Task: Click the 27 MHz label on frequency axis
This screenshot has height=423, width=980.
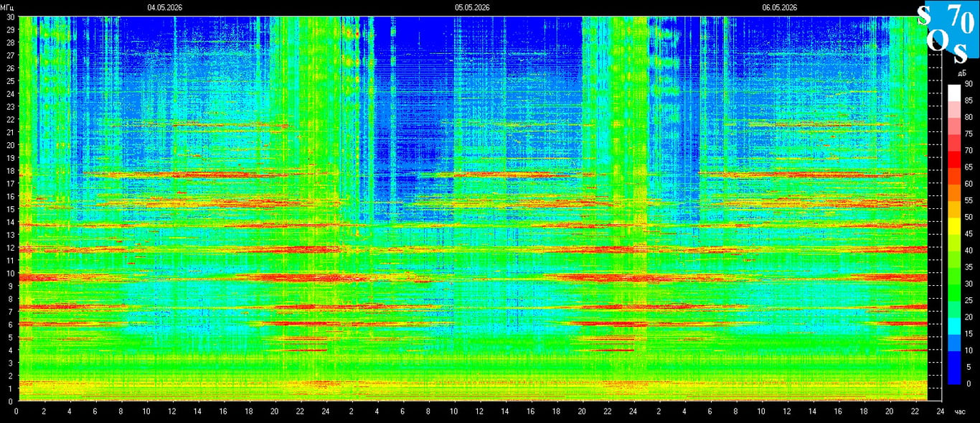Action: tap(10, 55)
